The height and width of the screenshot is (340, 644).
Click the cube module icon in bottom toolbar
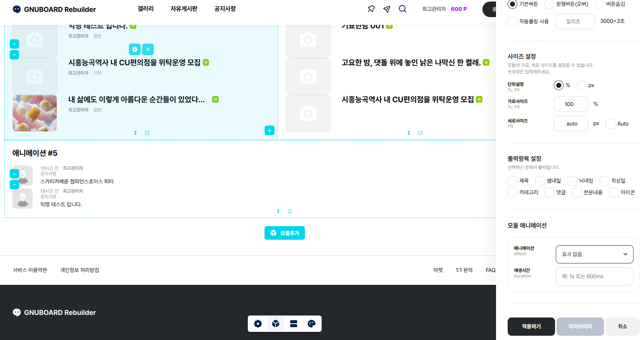tap(276, 324)
